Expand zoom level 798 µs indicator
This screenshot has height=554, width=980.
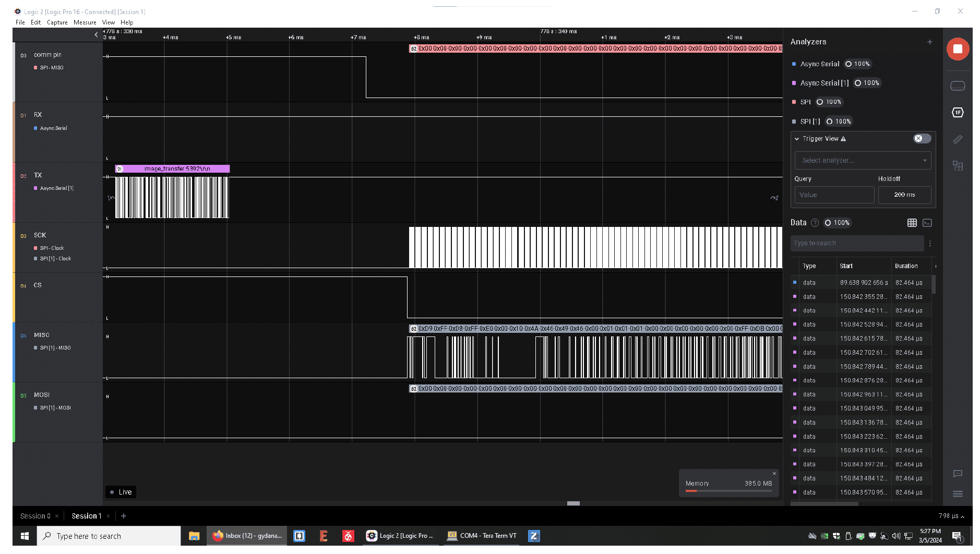point(951,516)
